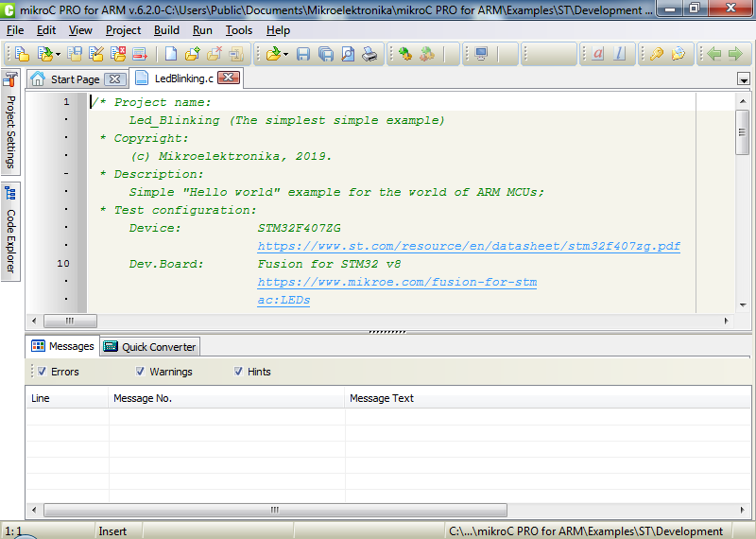Click the Save File floppy icon
Screen dimensions: 756x539
(303, 54)
